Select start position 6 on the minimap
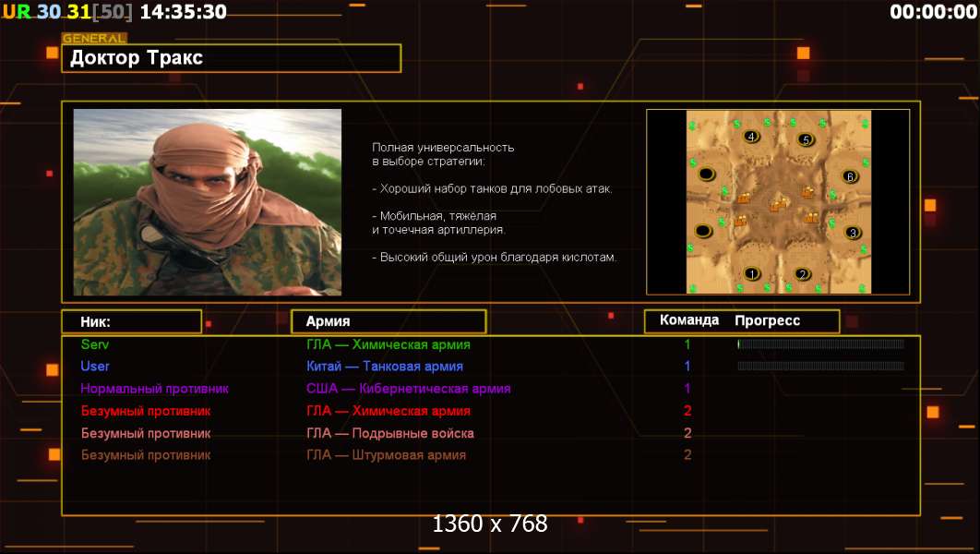 [x=850, y=176]
